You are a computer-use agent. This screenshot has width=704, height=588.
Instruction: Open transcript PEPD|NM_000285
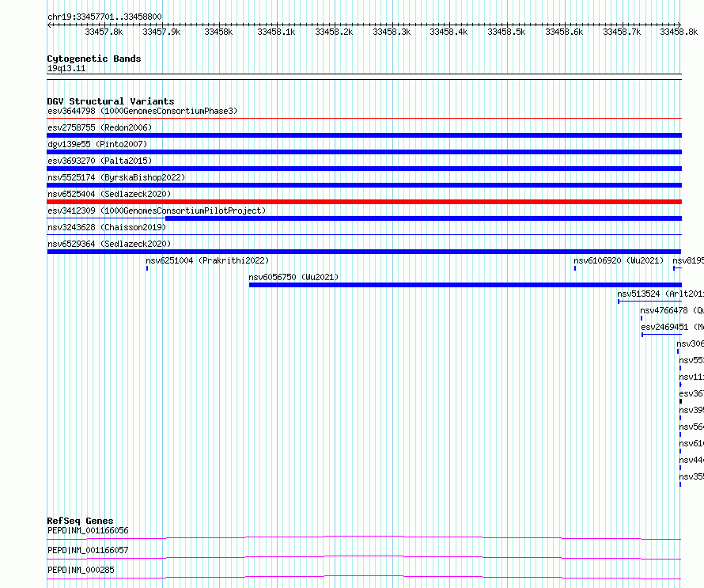pos(81,570)
